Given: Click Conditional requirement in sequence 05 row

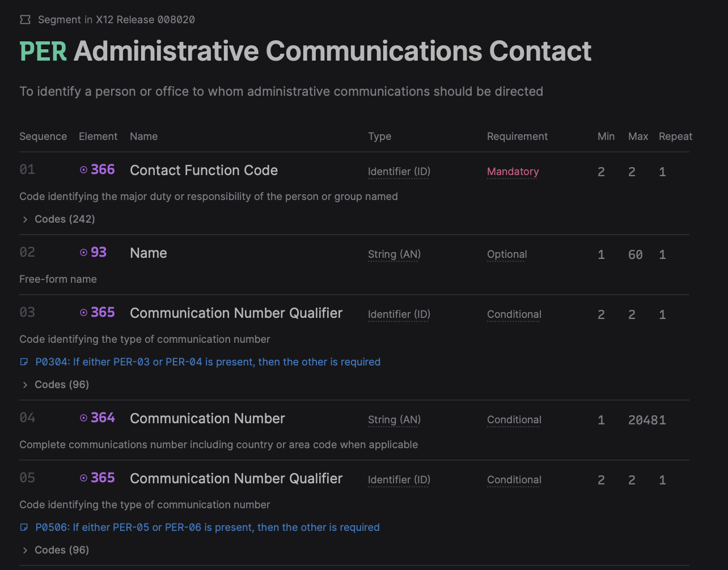Looking at the screenshot, I should (514, 480).
